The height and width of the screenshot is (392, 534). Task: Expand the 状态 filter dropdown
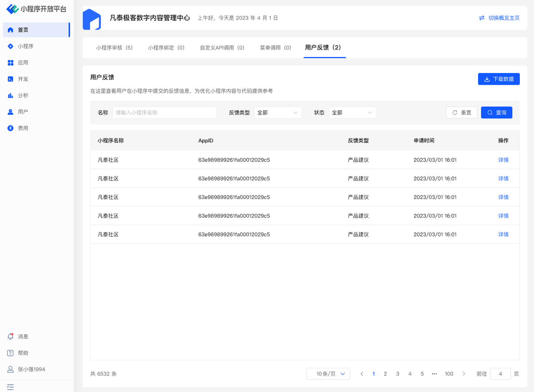(x=353, y=113)
